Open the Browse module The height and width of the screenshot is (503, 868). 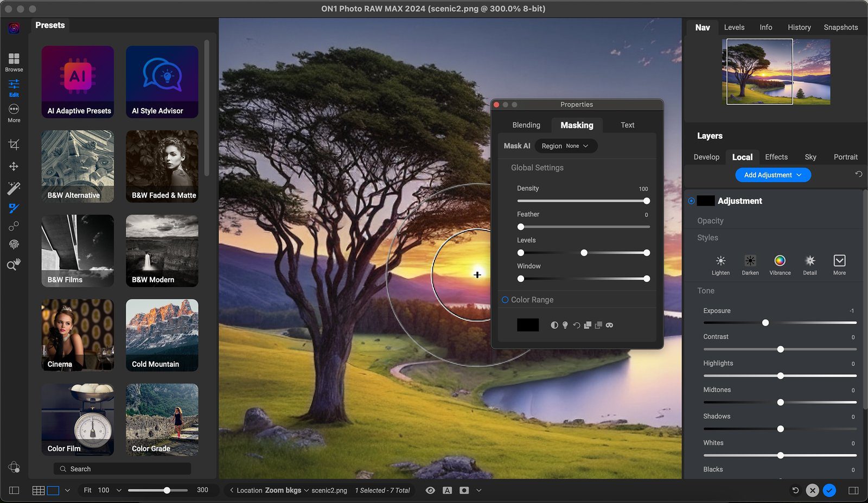click(13, 61)
